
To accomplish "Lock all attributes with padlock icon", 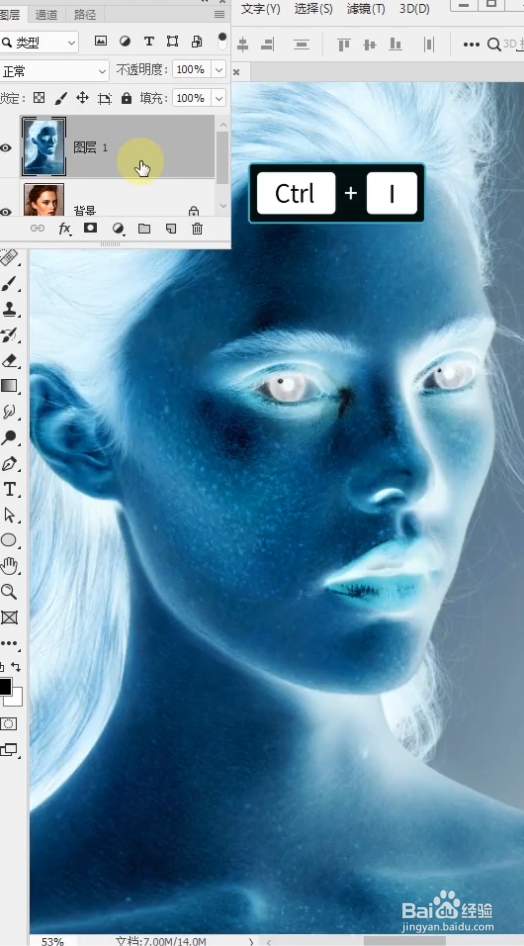I will tap(126, 98).
